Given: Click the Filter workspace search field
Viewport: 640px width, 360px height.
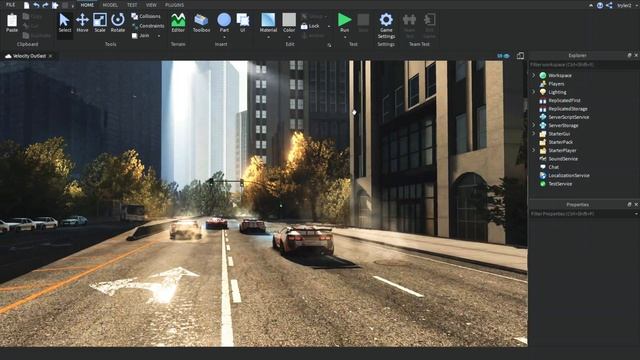Looking at the screenshot, I should (584, 64).
